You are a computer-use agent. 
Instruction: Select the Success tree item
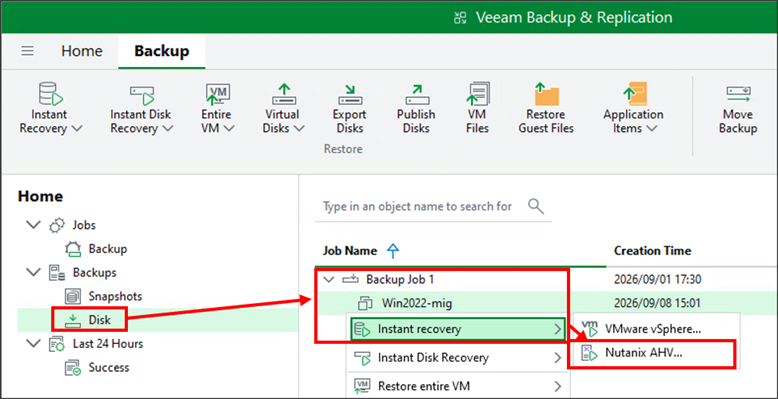click(x=109, y=368)
